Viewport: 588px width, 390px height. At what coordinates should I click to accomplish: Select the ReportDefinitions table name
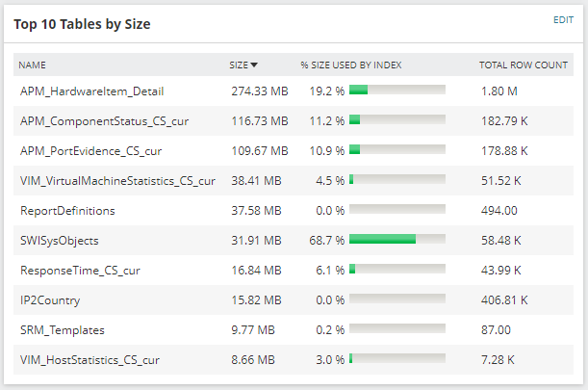(67, 211)
